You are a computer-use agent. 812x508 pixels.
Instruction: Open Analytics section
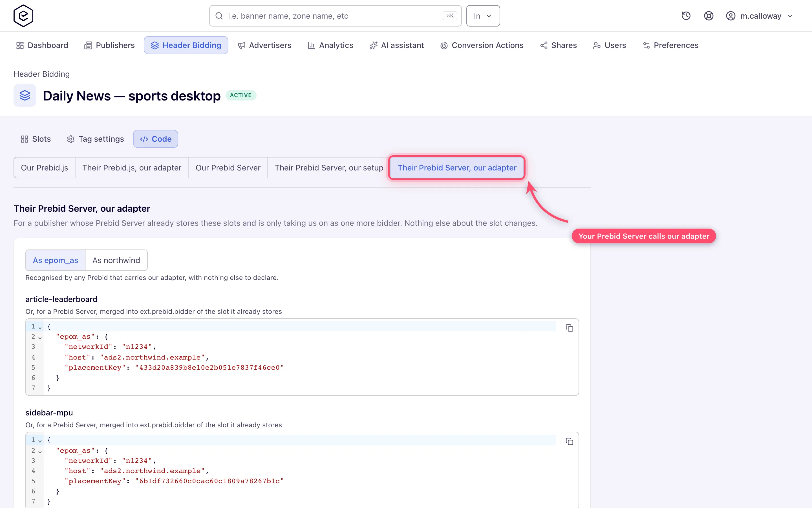(330, 45)
